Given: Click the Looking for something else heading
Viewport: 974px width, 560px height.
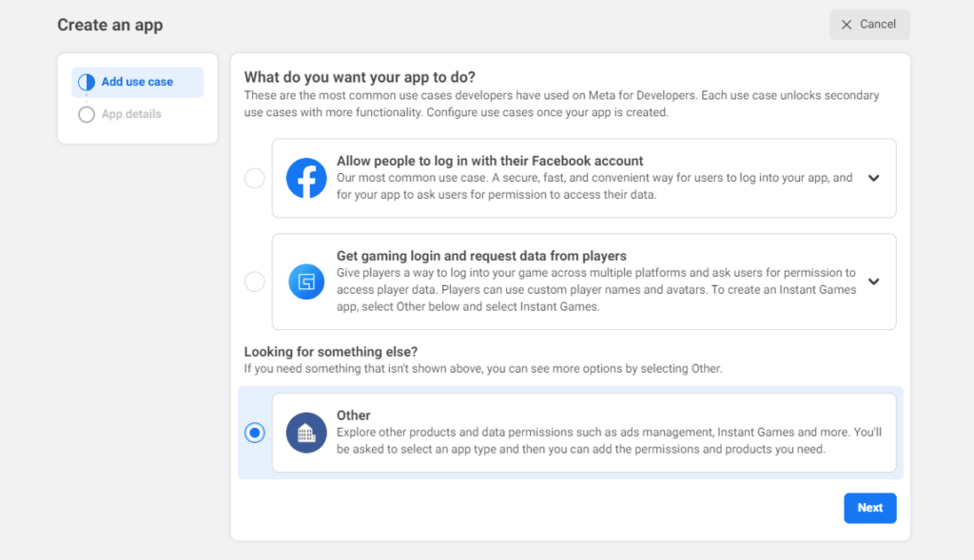Looking at the screenshot, I should click(330, 352).
